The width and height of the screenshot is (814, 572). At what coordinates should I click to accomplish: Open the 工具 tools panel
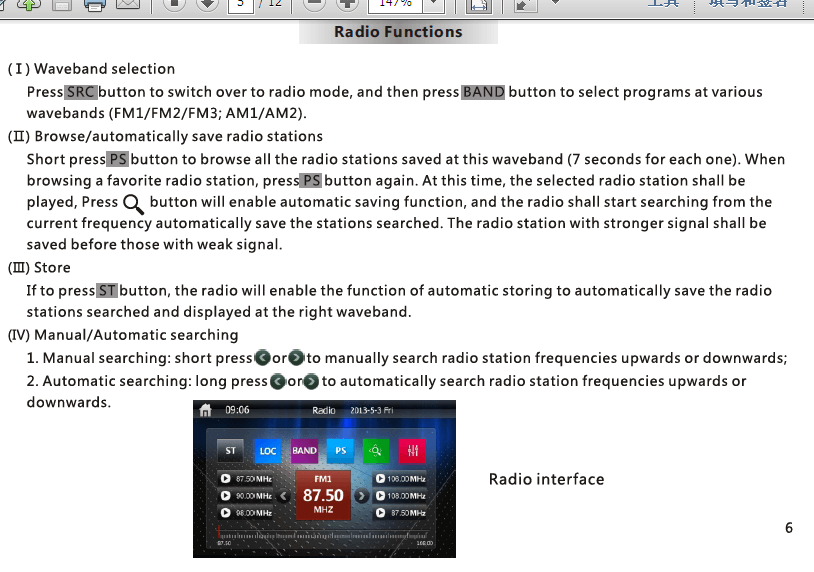[662, 4]
